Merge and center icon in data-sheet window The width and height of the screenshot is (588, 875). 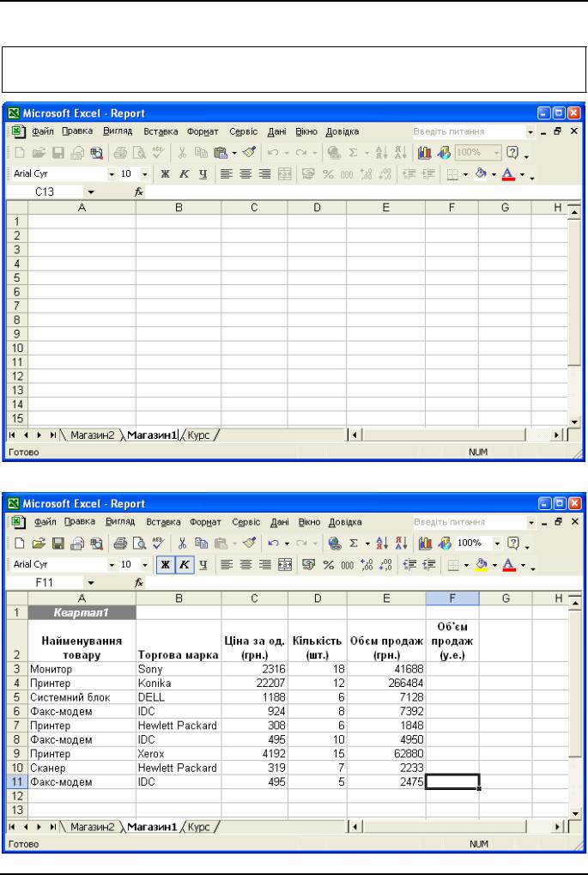tap(284, 565)
